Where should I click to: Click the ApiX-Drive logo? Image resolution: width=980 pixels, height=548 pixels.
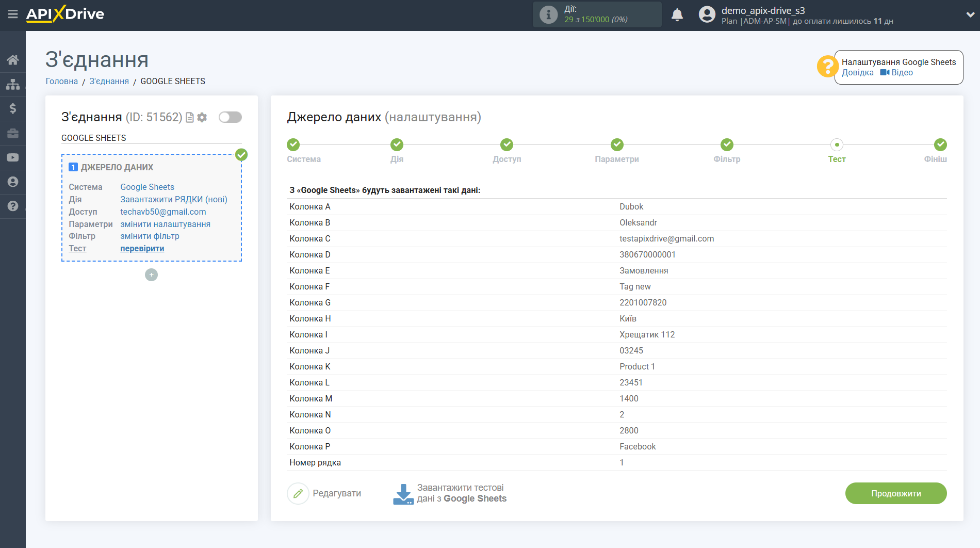point(65,14)
